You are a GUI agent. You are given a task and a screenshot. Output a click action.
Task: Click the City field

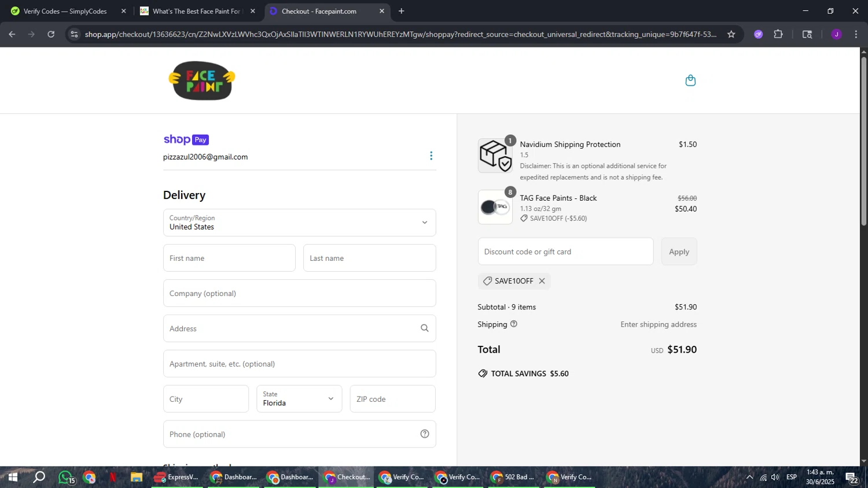(x=206, y=399)
